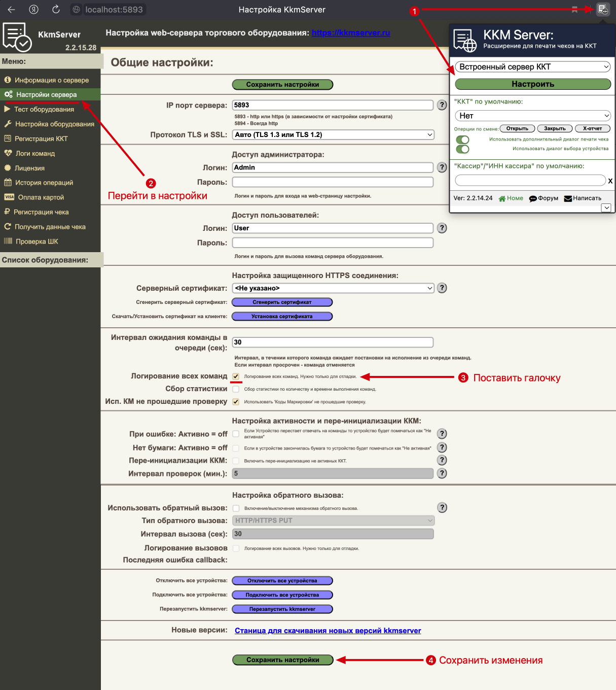Click the Сгенерить сертификат button
The width and height of the screenshot is (616, 690).
point(282,302)
